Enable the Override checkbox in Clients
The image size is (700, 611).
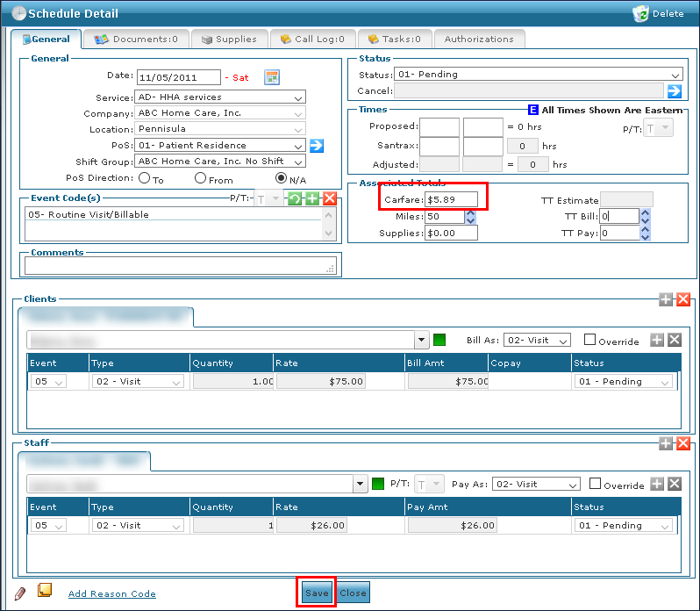coord(589,340)
